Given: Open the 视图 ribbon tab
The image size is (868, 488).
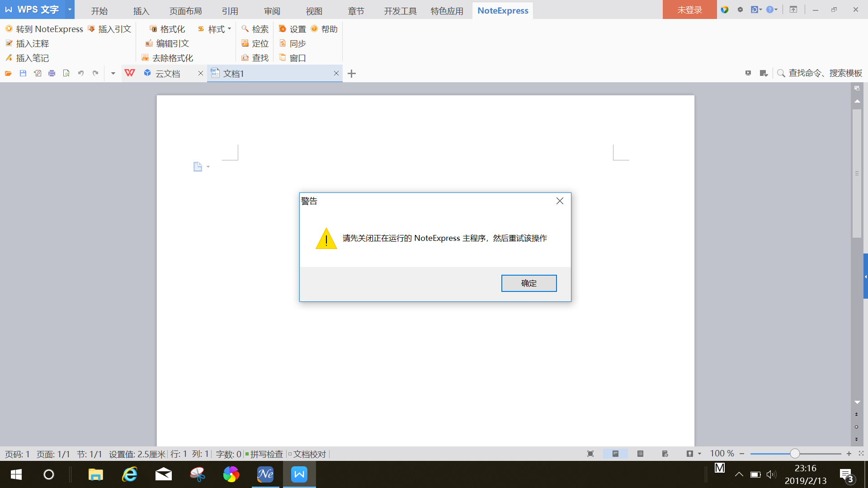Looking at the screenshot, I should (314, 11).
